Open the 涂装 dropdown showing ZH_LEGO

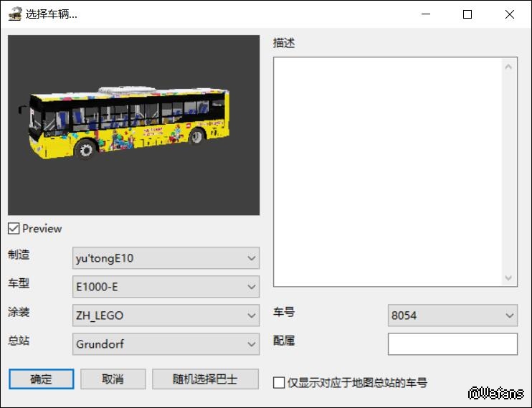166,316
